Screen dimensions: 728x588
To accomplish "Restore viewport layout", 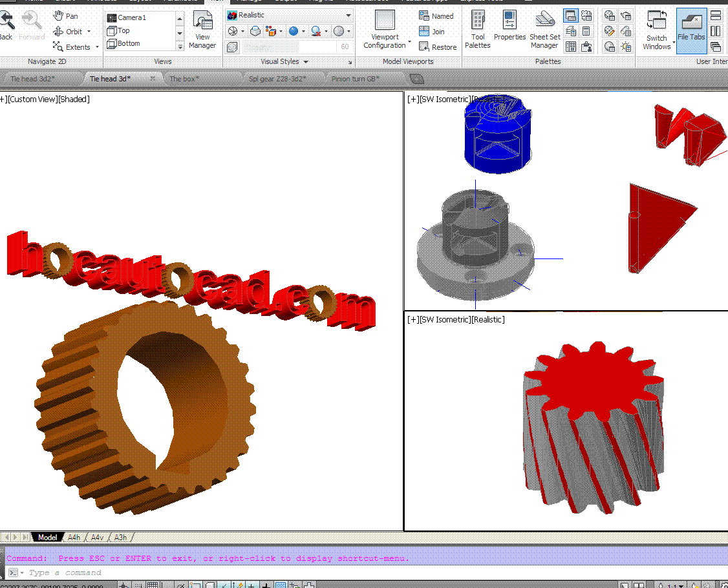I will point(438,47).
